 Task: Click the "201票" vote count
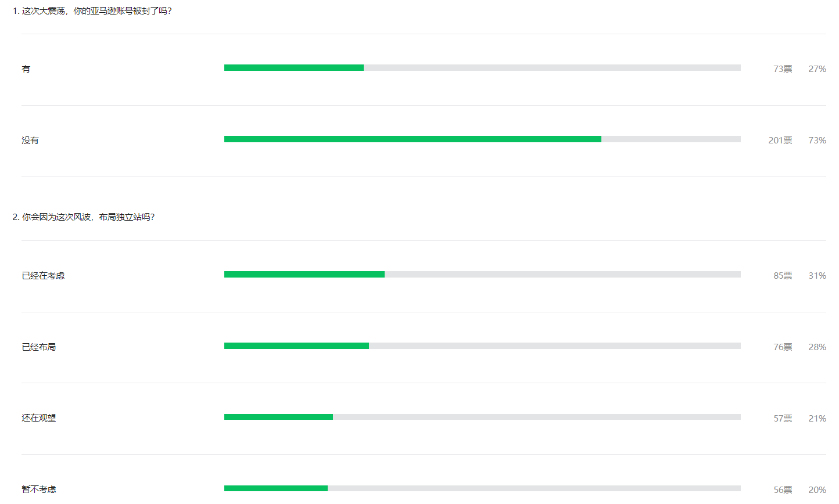coord(780,141)
